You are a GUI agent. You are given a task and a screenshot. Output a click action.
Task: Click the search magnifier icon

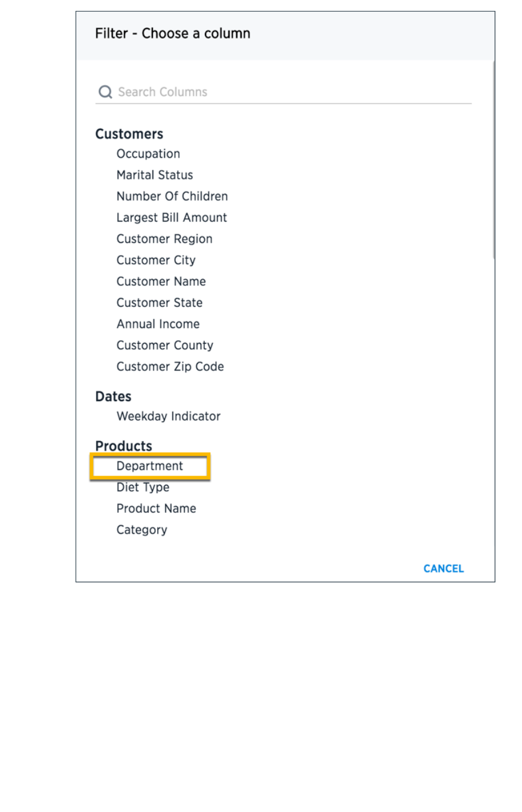click(105, 92)
